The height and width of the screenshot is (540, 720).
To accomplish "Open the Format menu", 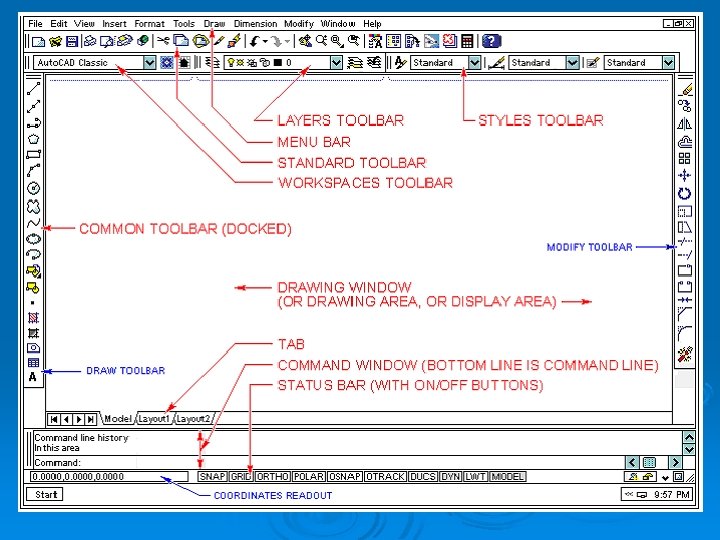I will 149,23.
